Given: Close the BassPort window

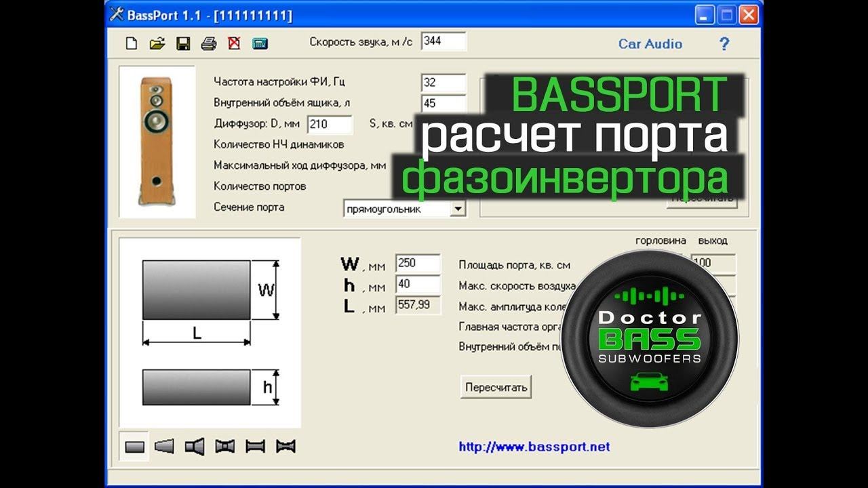Looking at the screenshot, I should (749, 15).
